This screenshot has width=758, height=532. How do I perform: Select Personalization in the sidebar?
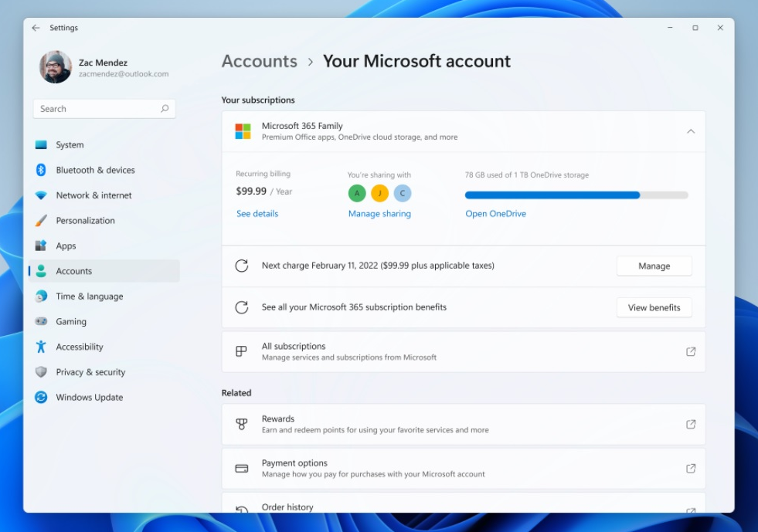(85, 221)
